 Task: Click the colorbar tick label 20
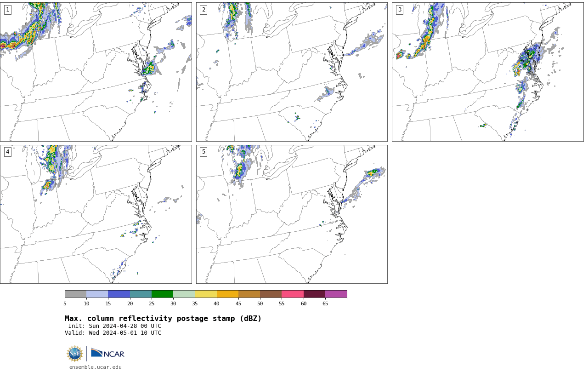tap(130, 303)
